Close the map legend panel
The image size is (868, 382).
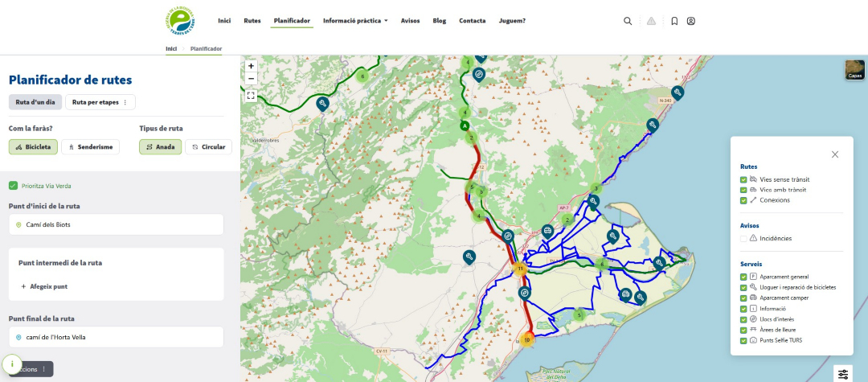click(834, 154)
